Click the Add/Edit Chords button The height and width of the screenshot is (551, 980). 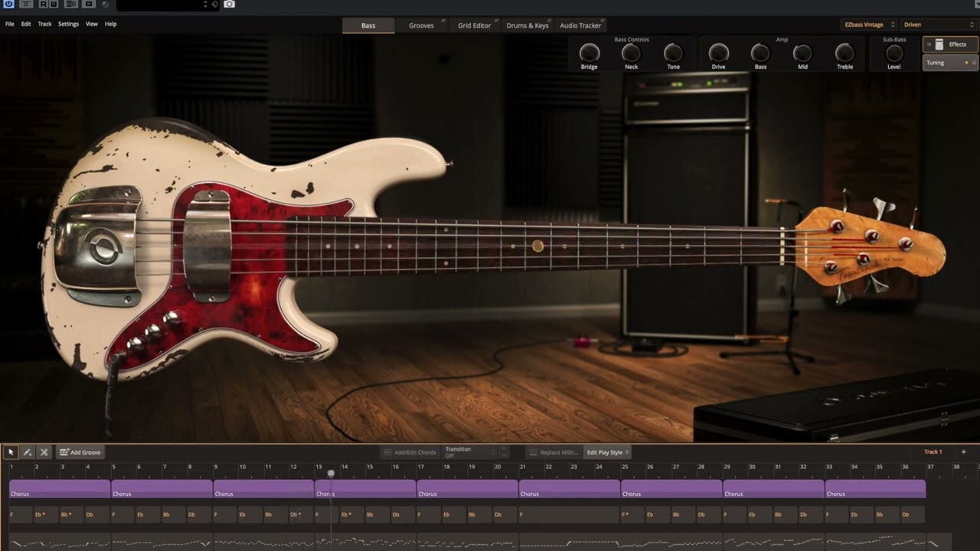pyautogui.click(x=410, y=452)
